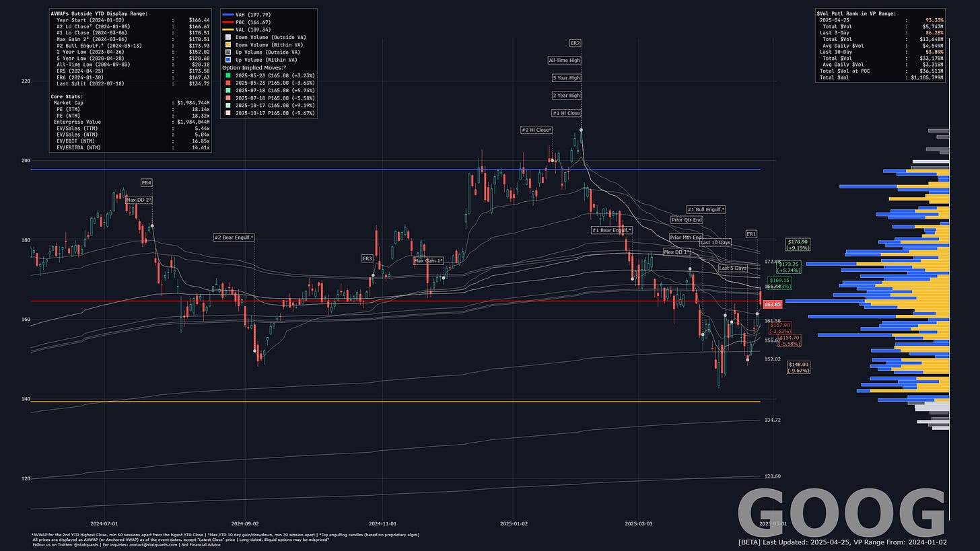Click the $154.70 (-5.58%) implied move box

(789, 340)
